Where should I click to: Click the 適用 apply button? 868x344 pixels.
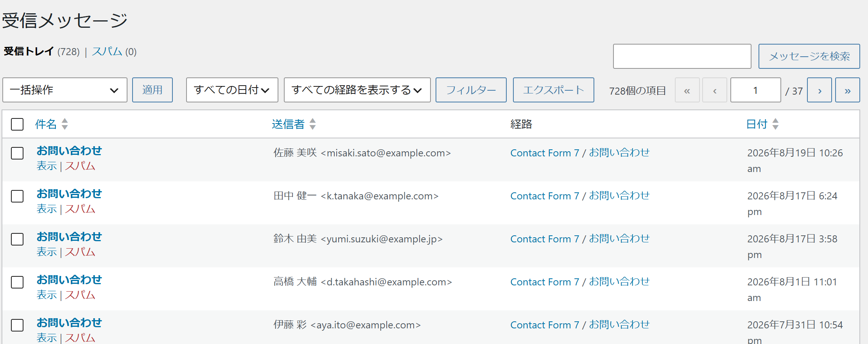(x=152, y=90)
